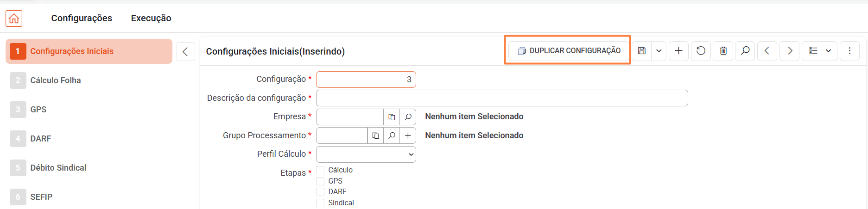Open the Configurações menu

click(x=82, y=18)
